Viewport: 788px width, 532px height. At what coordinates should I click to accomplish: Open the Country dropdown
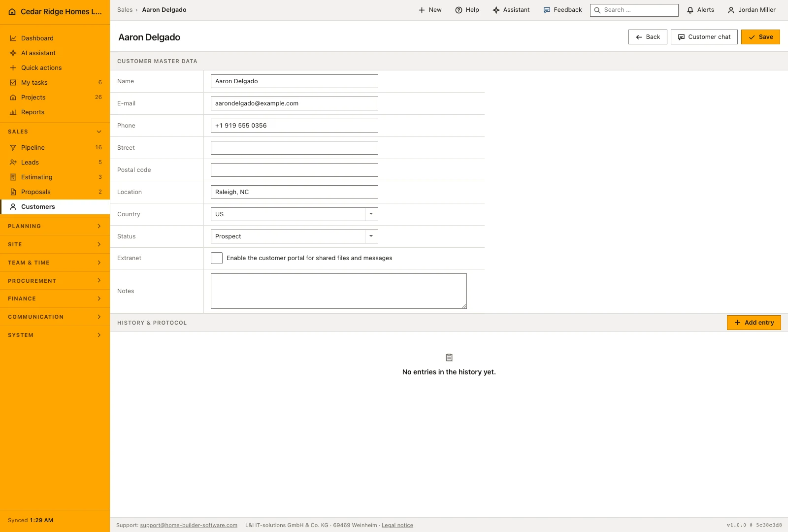[295, 214]
